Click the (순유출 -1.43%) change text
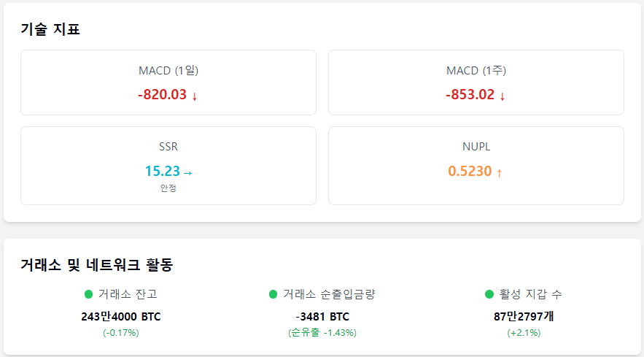 point(322,333)
